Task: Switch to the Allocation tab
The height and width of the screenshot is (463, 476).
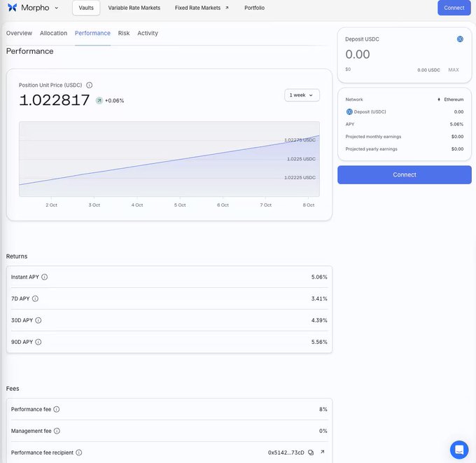Action: 53,33
